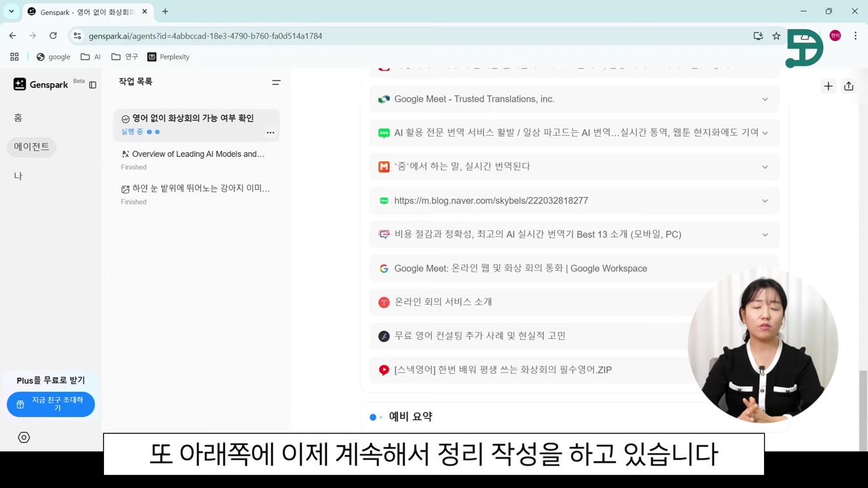Screen dimensions: 868x488
Task: Open the apps grid in bookmarks bar
Action: pos(14,57)
